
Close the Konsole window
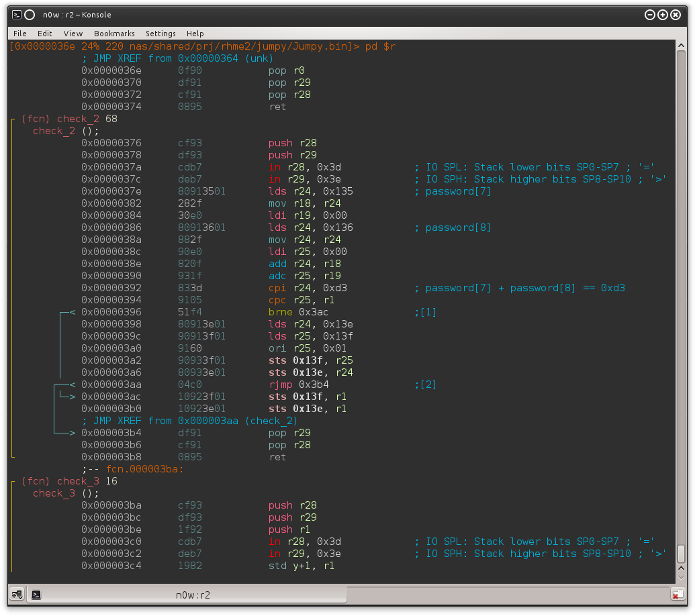coord(676,15)
